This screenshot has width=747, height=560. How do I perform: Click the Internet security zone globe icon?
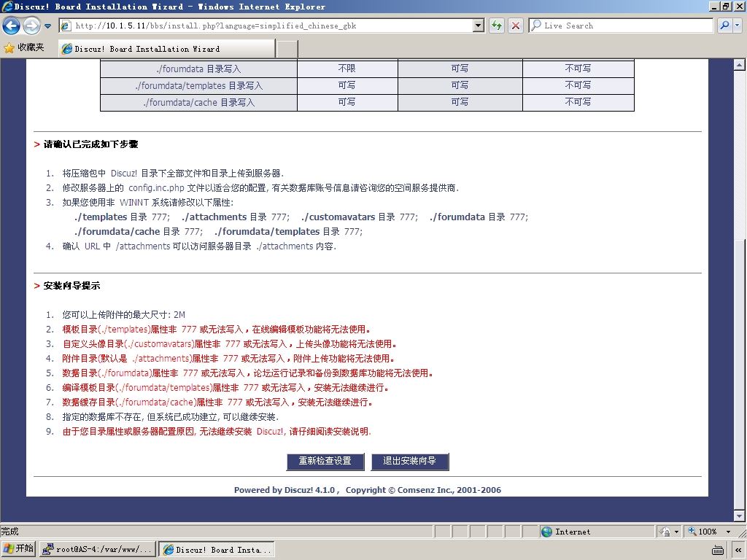tap(547, 532)
